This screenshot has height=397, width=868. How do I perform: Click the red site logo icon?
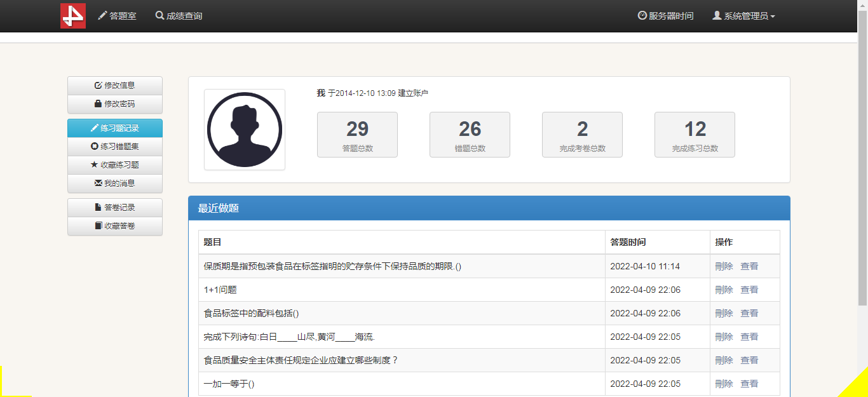tap(73, 16)
